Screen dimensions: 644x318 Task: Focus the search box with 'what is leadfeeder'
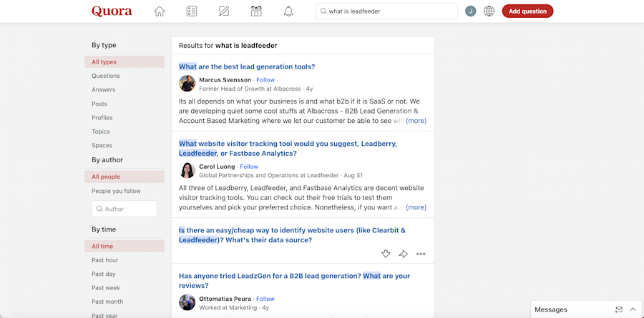(386, 11)
